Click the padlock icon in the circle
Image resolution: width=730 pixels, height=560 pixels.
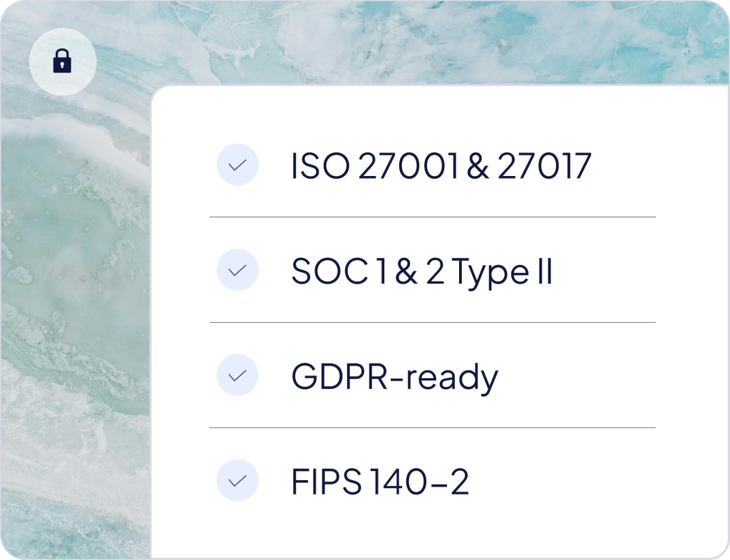tap(63, 62)
